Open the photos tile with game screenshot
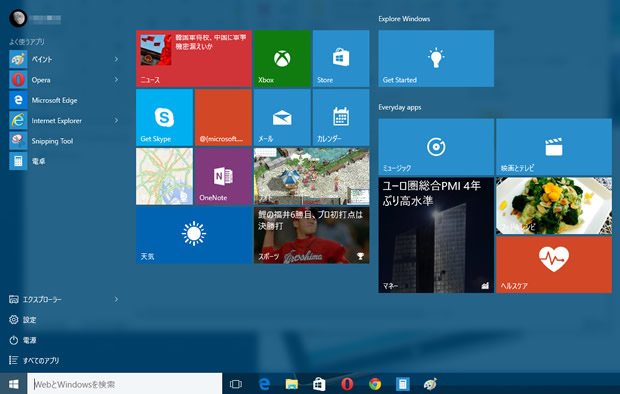Image resolution: width=620 pixels, height=394 pixels. (x=312, y=176)
